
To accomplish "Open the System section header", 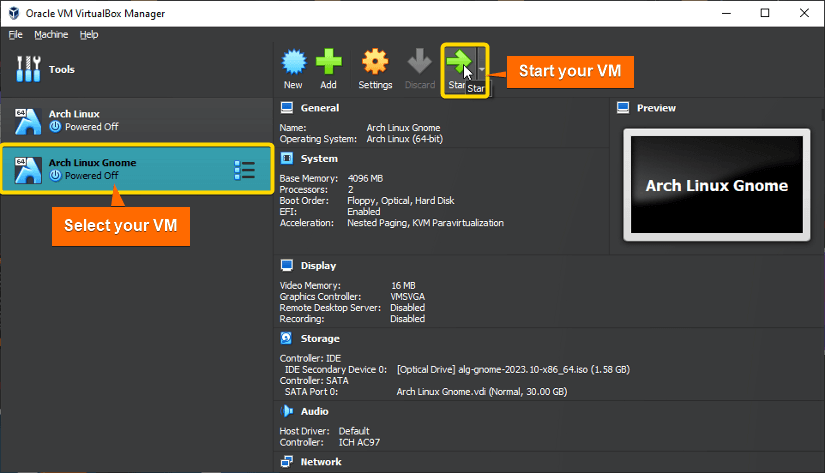I will (x=319, y=158).
